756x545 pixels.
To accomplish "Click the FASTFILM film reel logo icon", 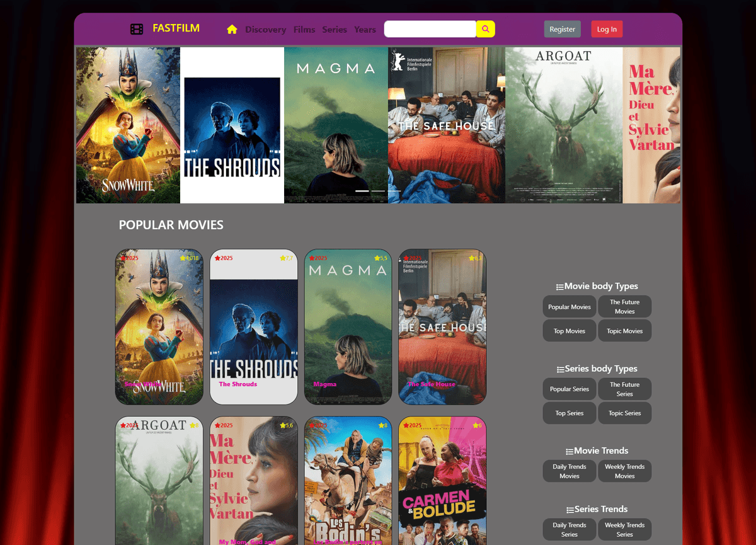I will pyautogui.click(x=137, y=29).
